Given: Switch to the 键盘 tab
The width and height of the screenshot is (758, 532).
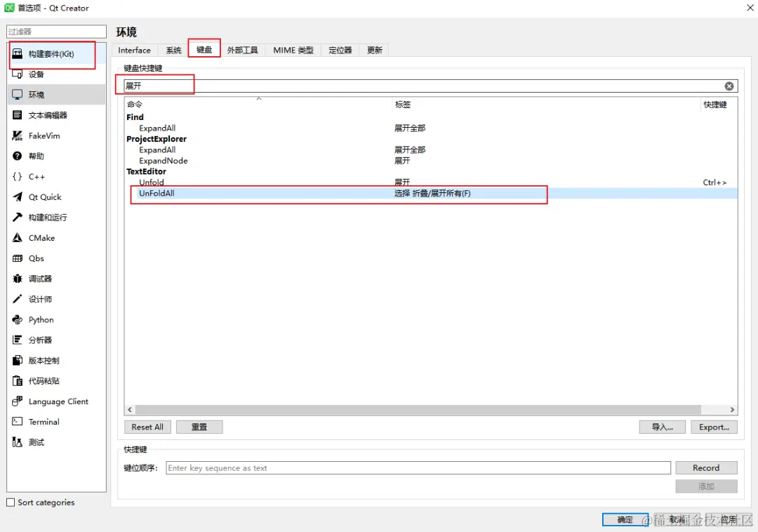Looking at the screenshot, I should point(204,50).
